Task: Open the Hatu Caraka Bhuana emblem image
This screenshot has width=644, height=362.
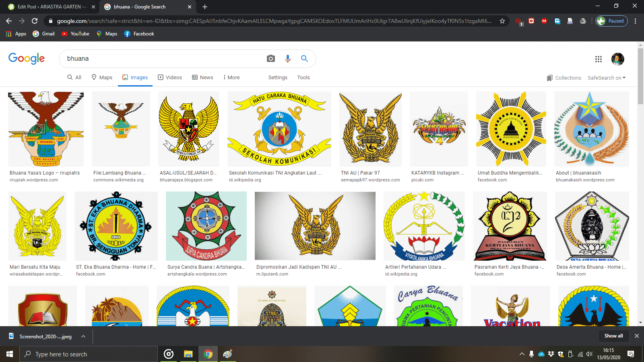Action: point(279,129)
